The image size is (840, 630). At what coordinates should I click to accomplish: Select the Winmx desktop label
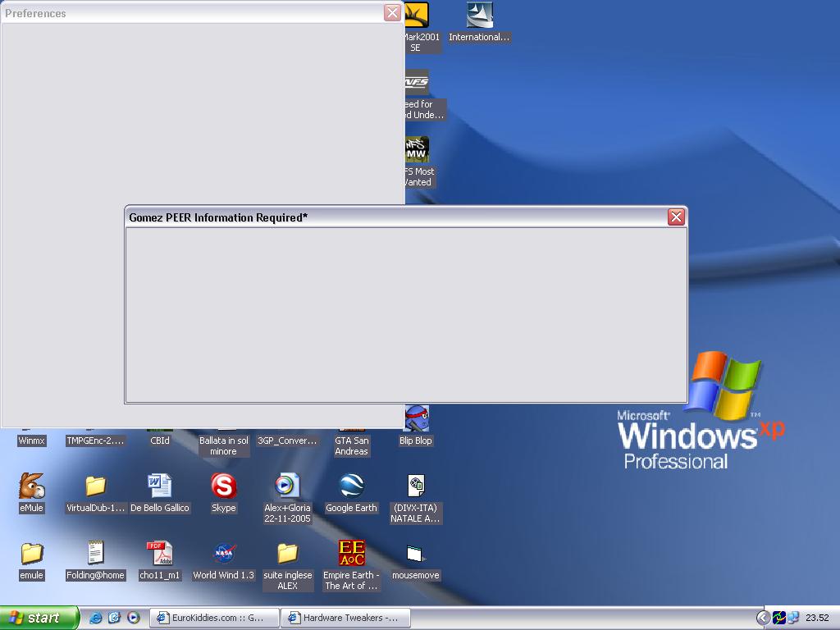pos(32,441)
